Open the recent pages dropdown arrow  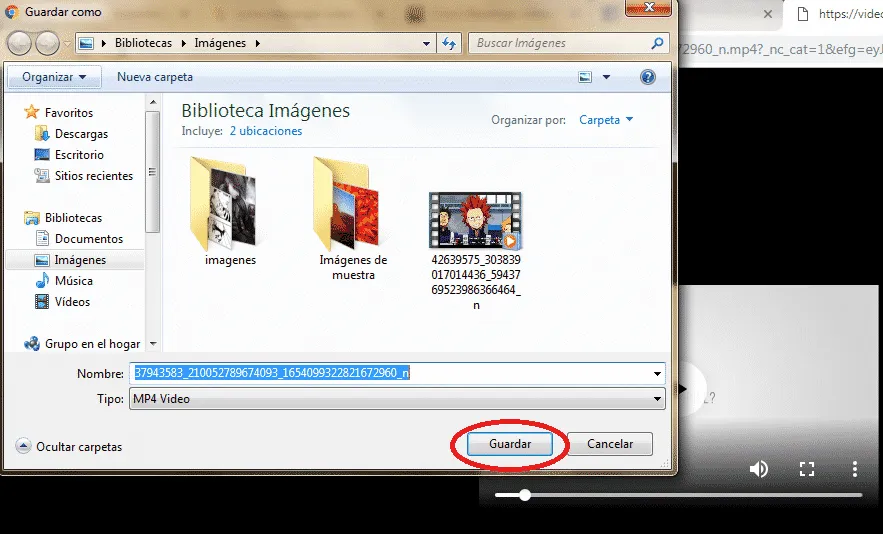tap(67, 43)
